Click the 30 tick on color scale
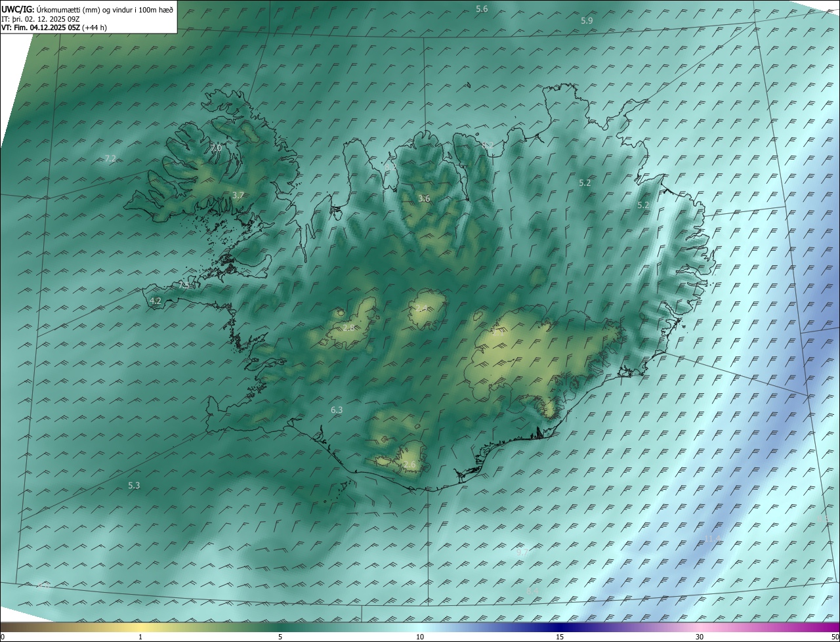This screenshot has width=840, height=642. click(700, 637)
